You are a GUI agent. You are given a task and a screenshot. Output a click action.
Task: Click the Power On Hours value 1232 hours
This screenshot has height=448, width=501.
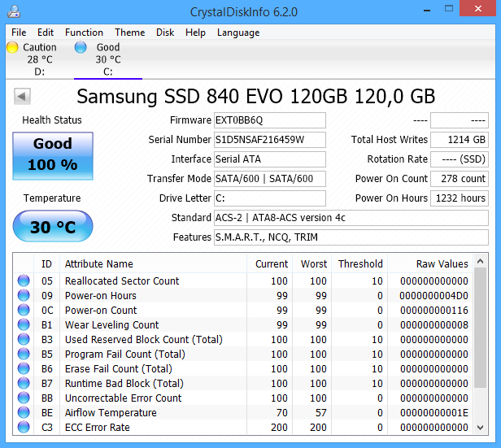click(x=460, y=198)
